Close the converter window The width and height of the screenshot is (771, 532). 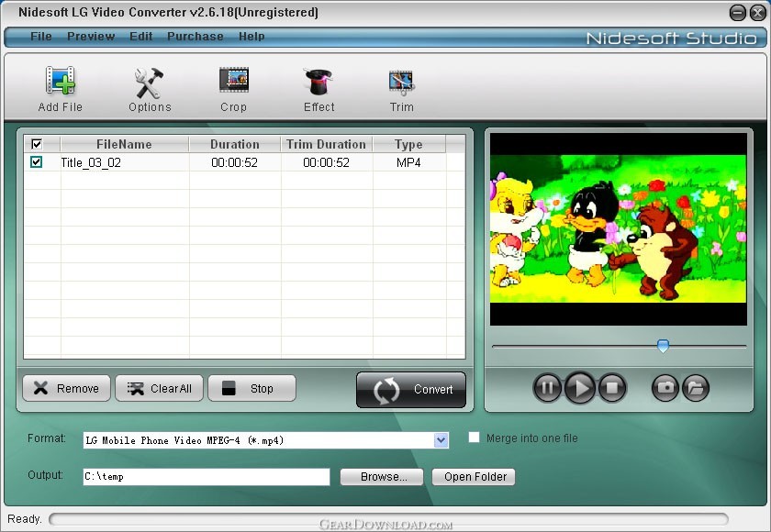coord(758,13)
